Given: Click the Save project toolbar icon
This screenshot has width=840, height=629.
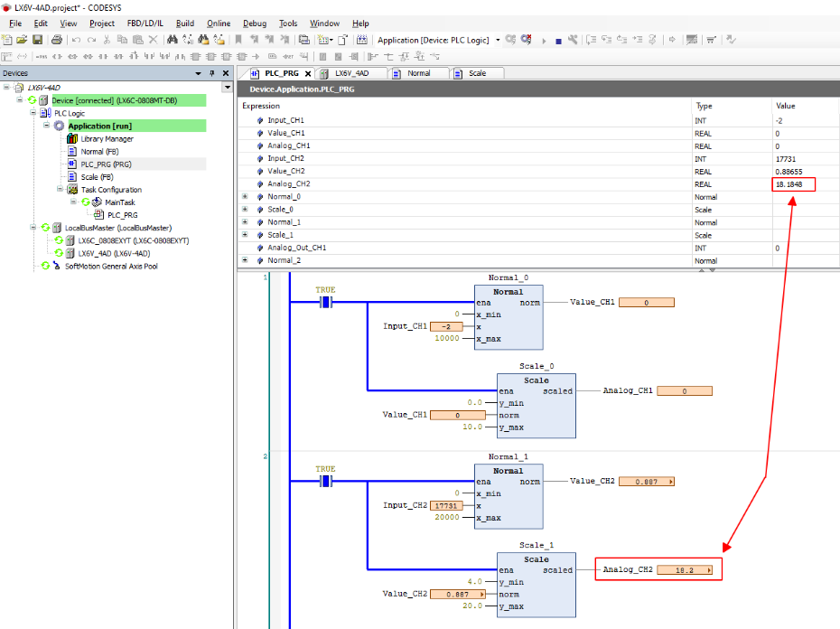Looking at the screenshot, I should 37,40.
